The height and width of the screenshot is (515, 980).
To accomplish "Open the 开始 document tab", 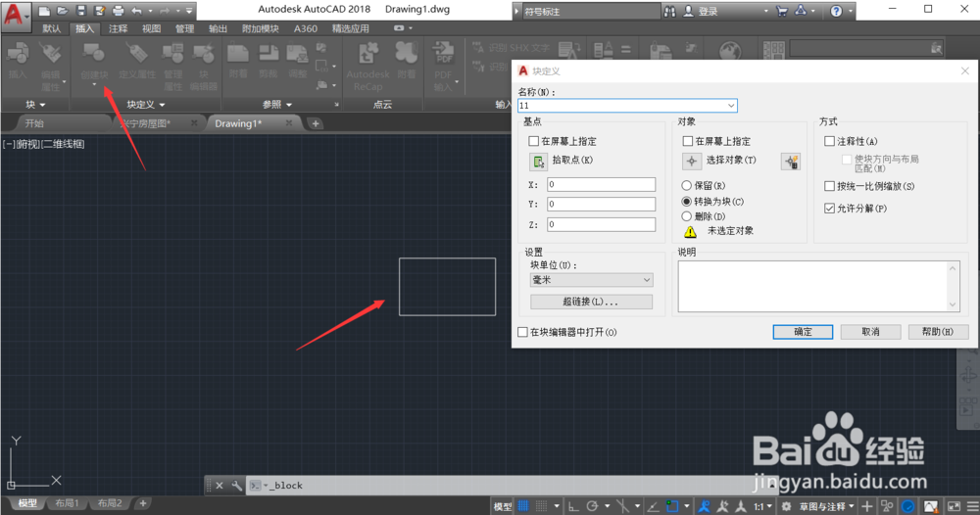I will [x=34, y=123].
